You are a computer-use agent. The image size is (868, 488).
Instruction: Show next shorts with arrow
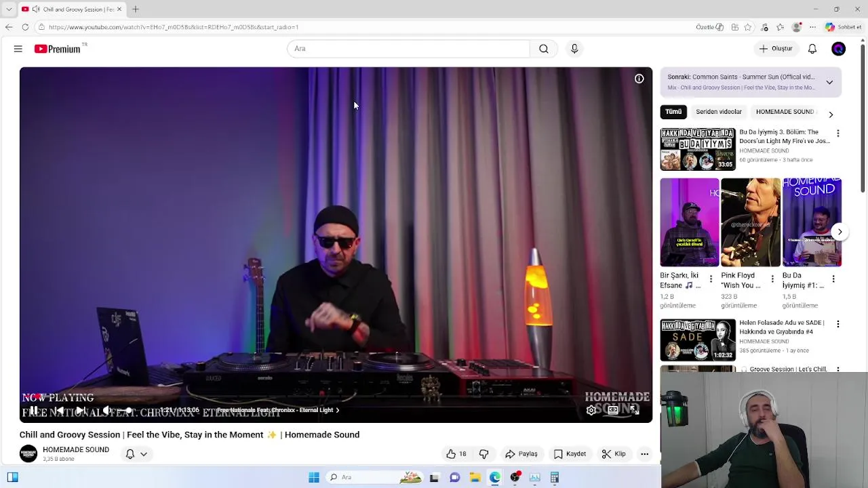(840, 232)
